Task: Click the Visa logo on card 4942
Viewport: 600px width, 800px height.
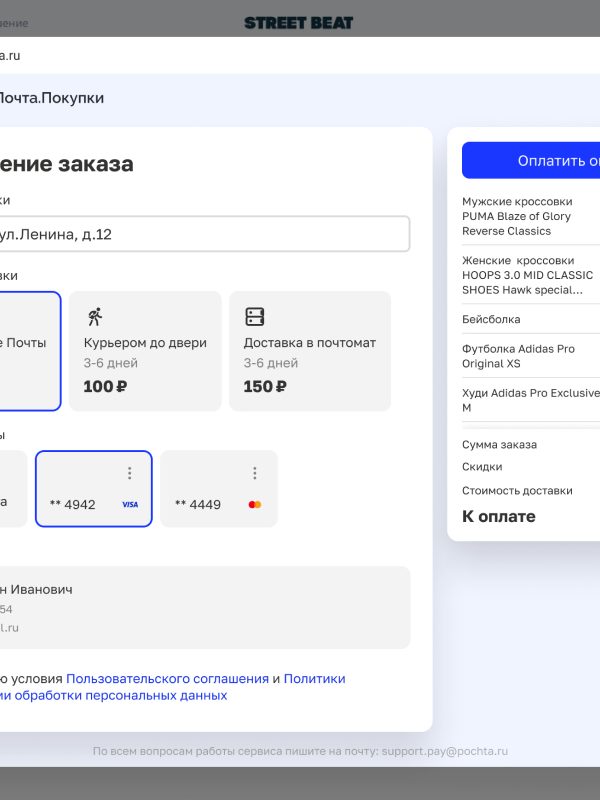Action: (x=130, y=505)
